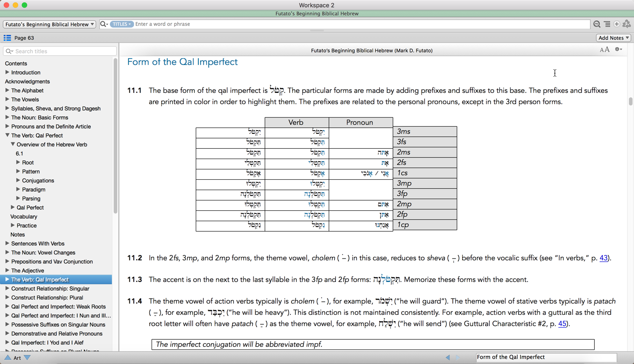Open Prepositions and Vav Conjunction chapter

coord(52,262)
